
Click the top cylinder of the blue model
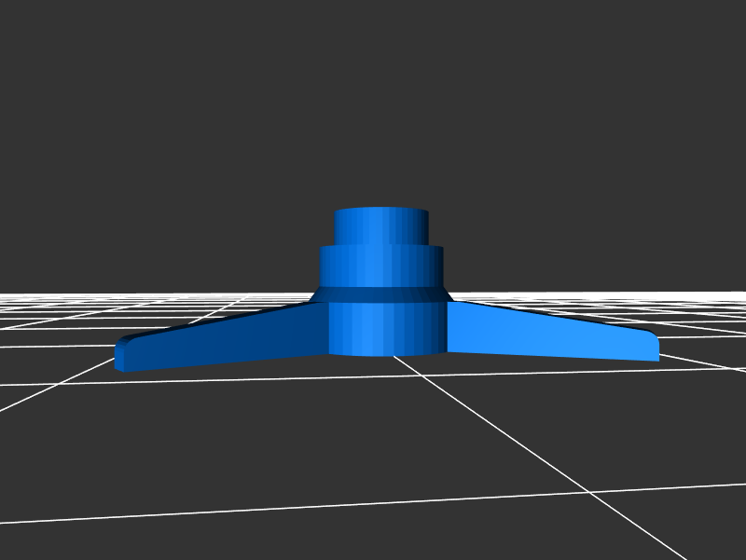381,226
